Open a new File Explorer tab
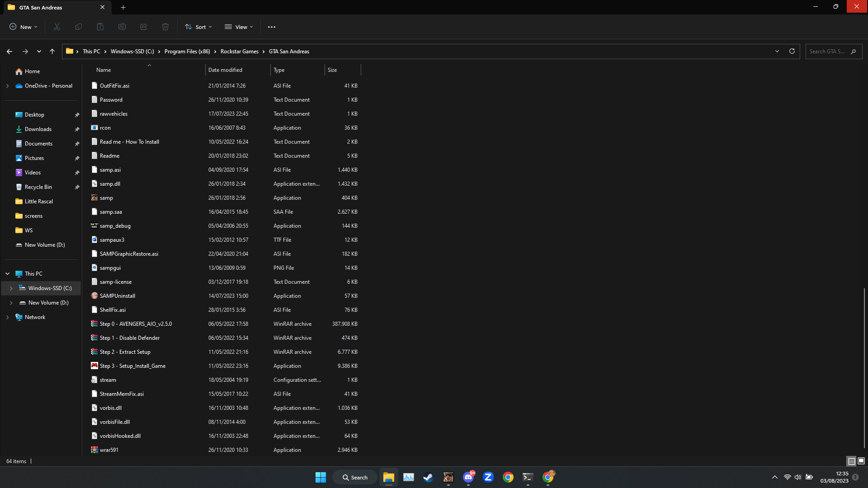This screenshot has width=868, height=488. point(123,7)
